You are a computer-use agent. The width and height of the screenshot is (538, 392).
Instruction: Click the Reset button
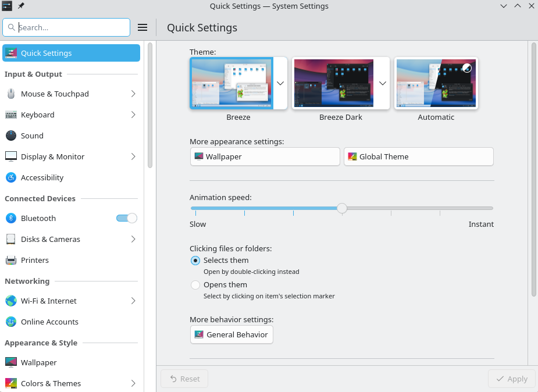[x=184, y=379]
